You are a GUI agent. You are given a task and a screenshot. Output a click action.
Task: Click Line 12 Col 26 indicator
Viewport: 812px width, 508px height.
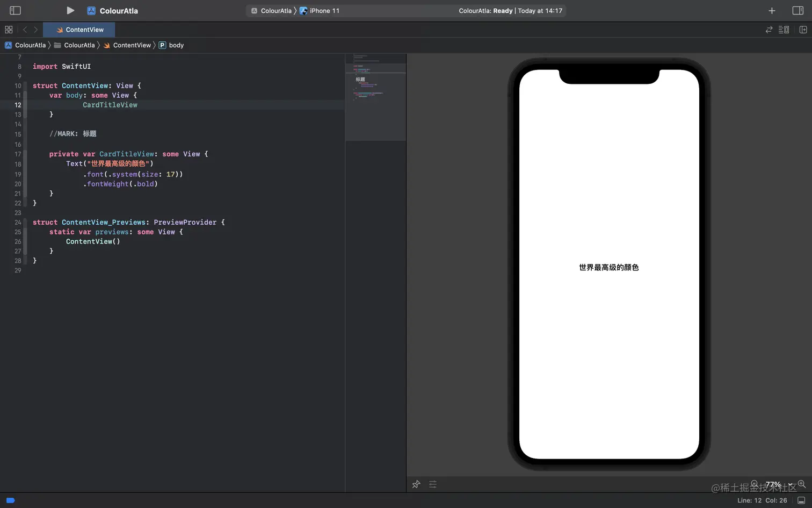click(x=762, y=500)
